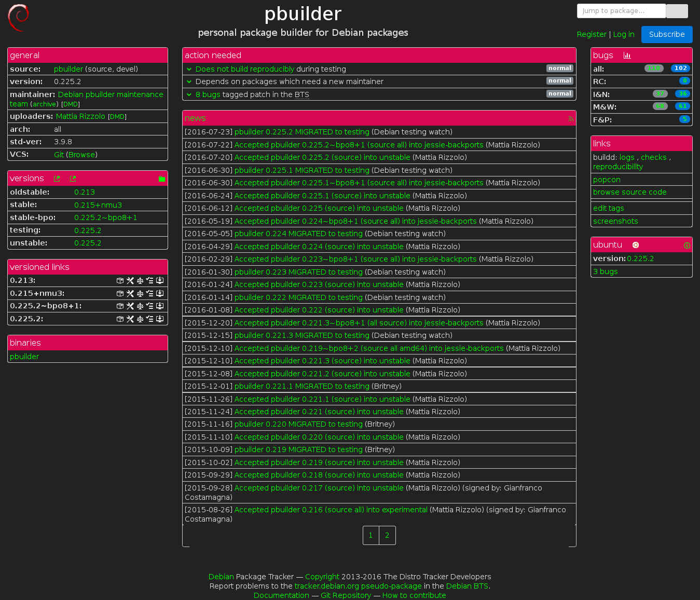Viewport: 700px width, 600px height.
Task: Click the news RSS feed icon
Action: pos(571,119)
